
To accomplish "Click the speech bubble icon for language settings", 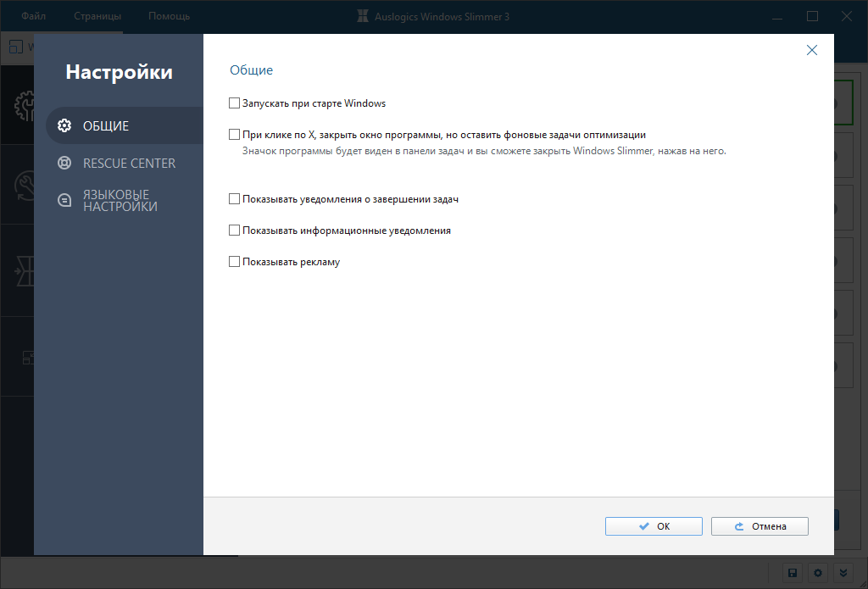I will pos(64,200).
